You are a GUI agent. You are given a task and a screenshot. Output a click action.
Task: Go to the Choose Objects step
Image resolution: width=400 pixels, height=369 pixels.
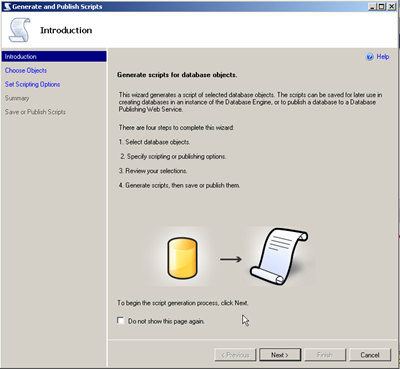(x=26, y=70)
